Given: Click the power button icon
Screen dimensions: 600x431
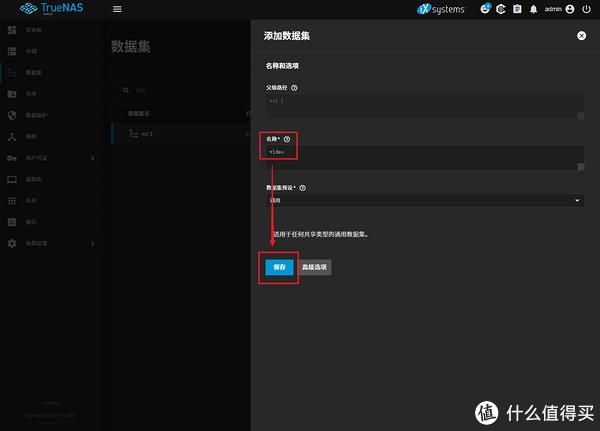Looking at the screenshot, I should [x=586, y=9].
